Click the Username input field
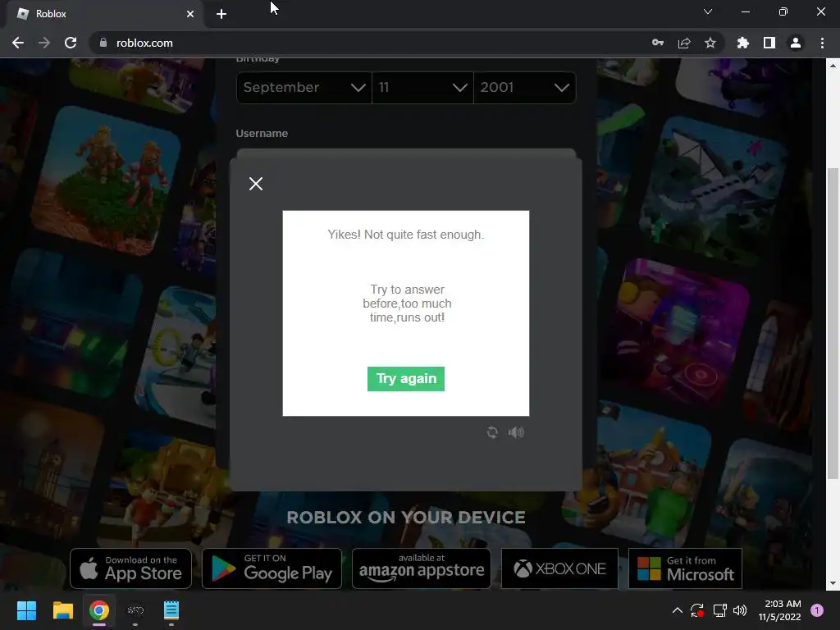840x630 pixels. click(406, 153)
